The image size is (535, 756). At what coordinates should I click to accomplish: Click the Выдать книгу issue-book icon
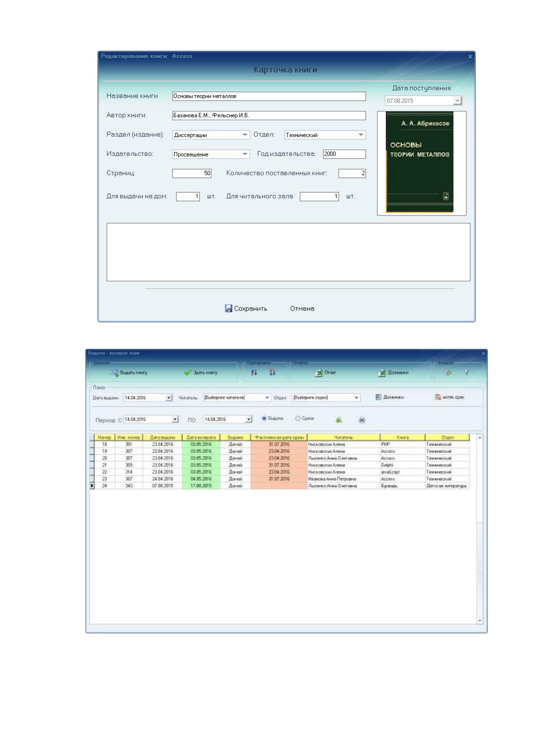[x=115, y=373]
